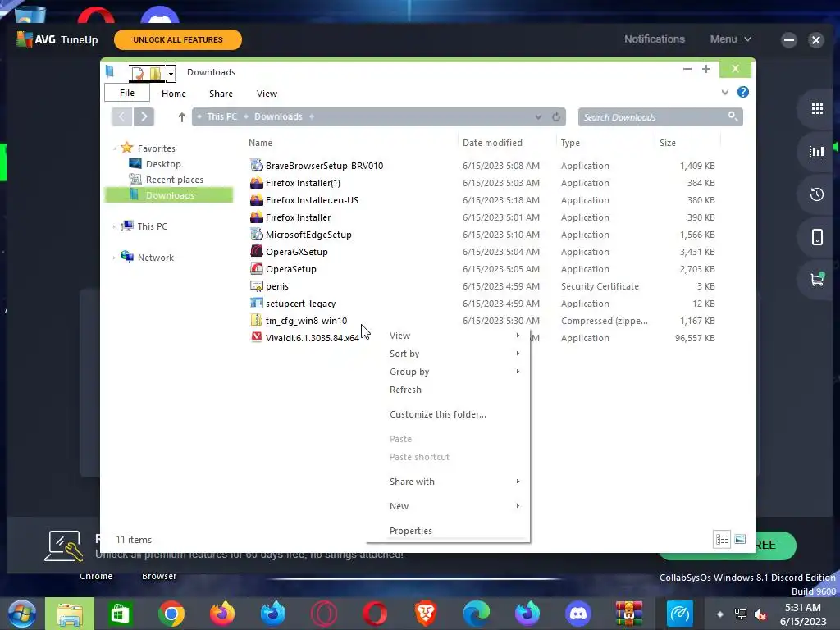
Task: Sort by Name column header
Action: click(260, 143)
